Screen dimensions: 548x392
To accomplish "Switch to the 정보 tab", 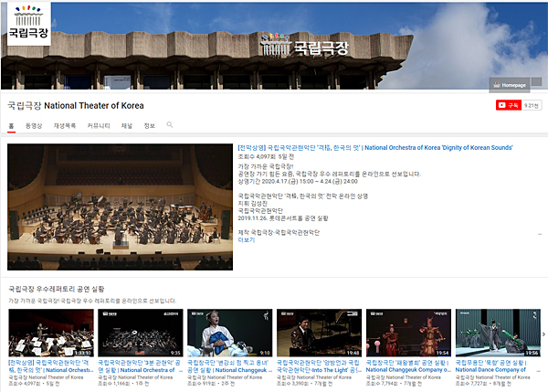I will (x=150, y=126).
